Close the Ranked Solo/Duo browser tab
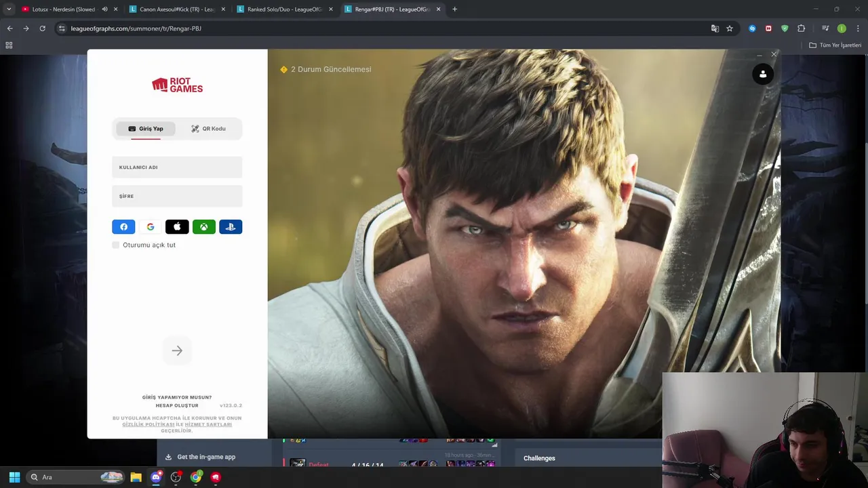Image resolution: width=868 pixels, height=488 pixels. (331, 9)
